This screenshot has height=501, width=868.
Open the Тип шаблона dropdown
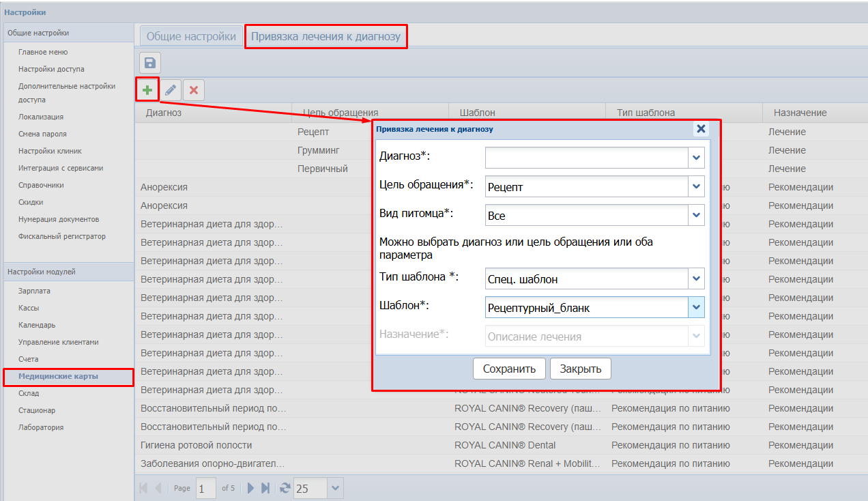pyautogui.click(x=695, y=278)
